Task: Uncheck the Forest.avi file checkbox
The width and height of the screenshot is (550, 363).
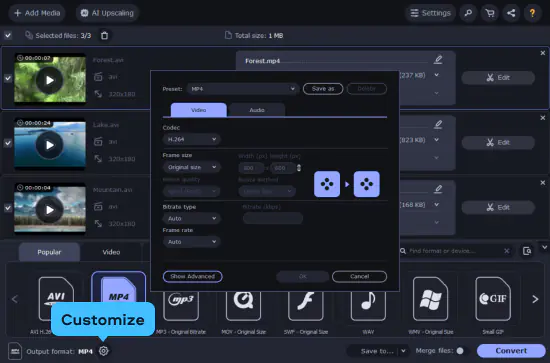Action: pos(8,78)
